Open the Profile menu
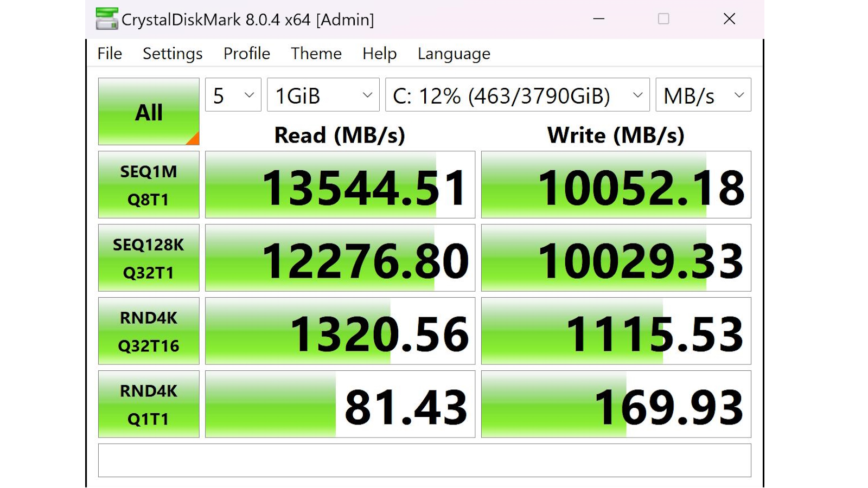This screenshot has width=868, height=488. click(247, 54)
